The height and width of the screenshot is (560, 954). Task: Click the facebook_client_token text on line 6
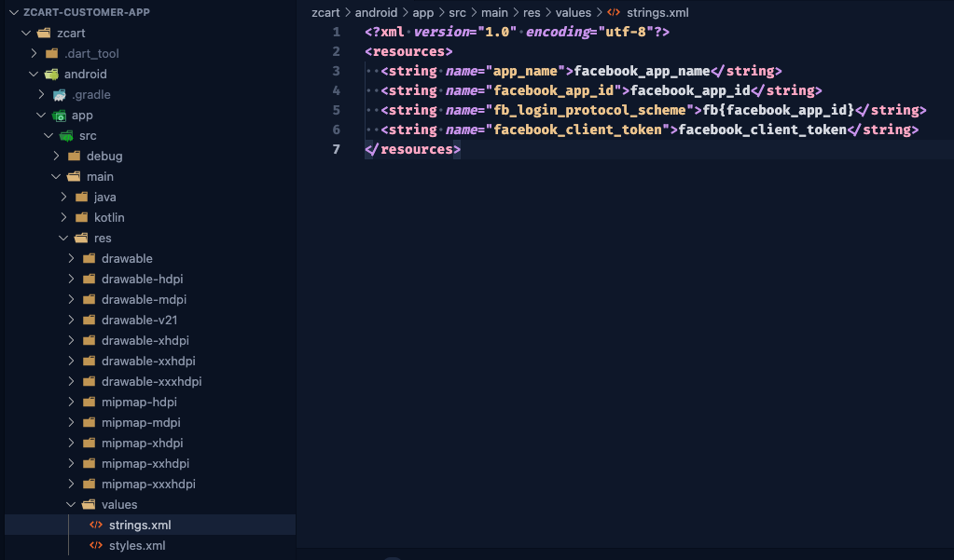pos(762,130)
